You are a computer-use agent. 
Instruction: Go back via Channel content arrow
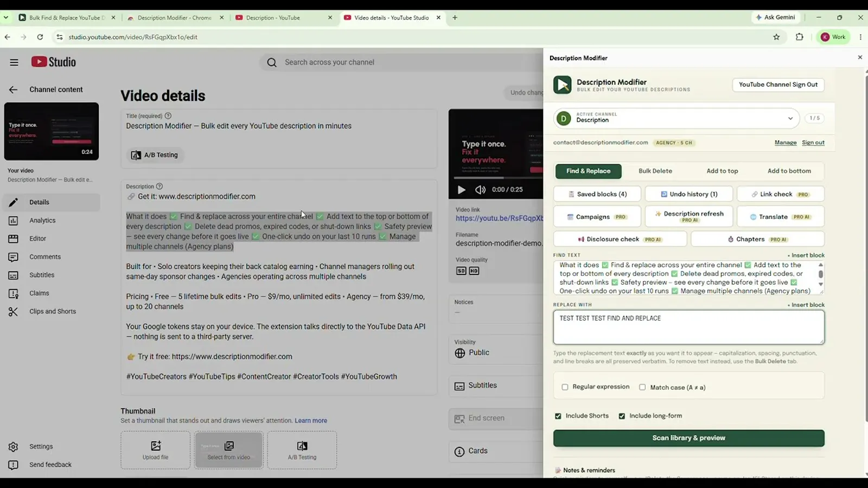pyautogui.click(x=13, y=89)
